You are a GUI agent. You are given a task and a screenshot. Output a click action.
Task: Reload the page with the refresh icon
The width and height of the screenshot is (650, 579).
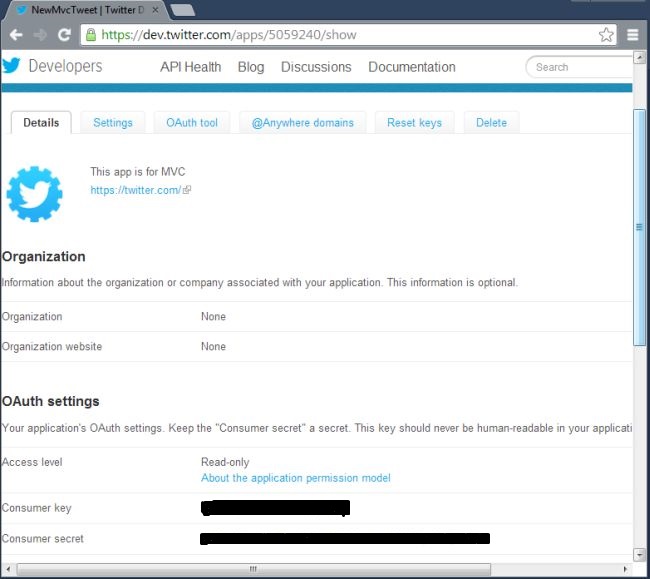pyautogui.click(x=64, y=35)
